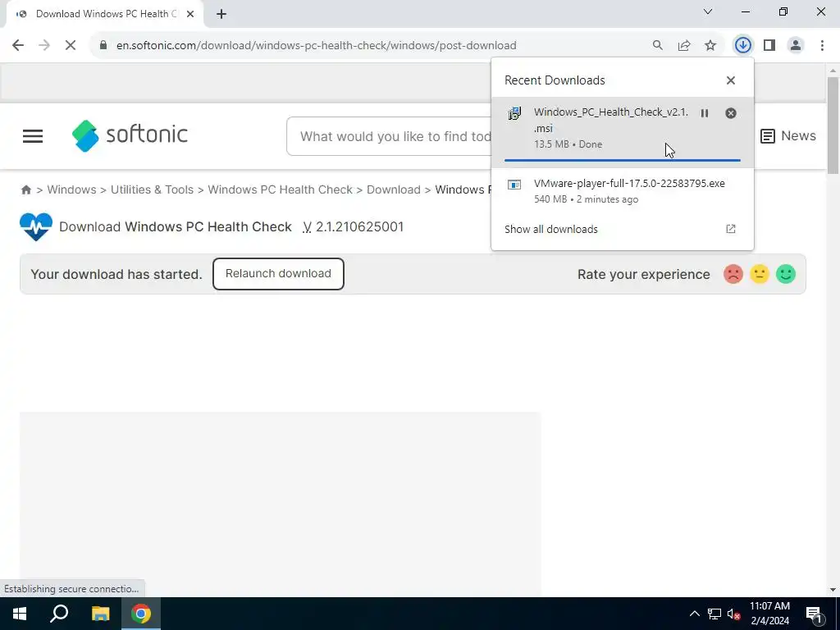This screenshot has width=840, height=630.
Task: Open the network tray icon
Action: pyautogui.click(x=714, y=614)
